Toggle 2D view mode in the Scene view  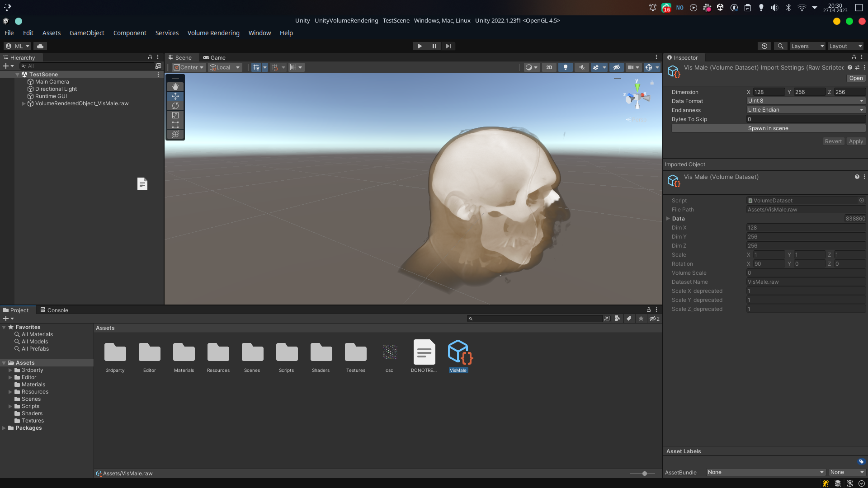click(x=549, y=67)
